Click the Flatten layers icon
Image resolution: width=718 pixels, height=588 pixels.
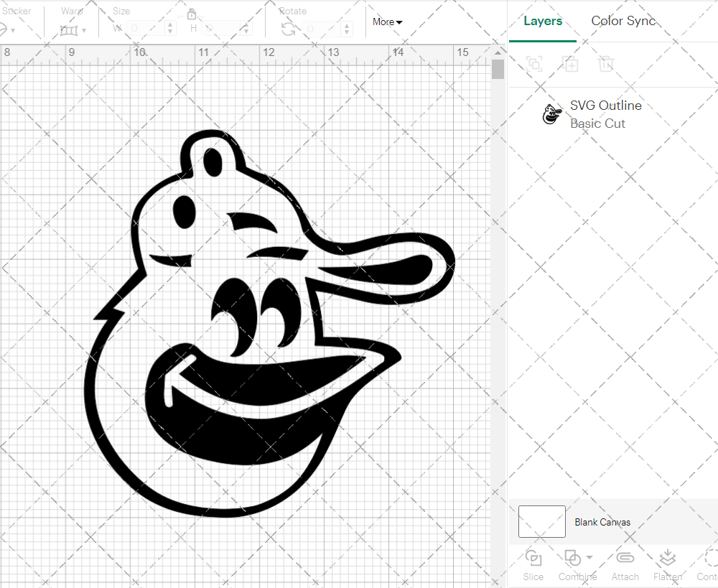(x=667, y=559)
